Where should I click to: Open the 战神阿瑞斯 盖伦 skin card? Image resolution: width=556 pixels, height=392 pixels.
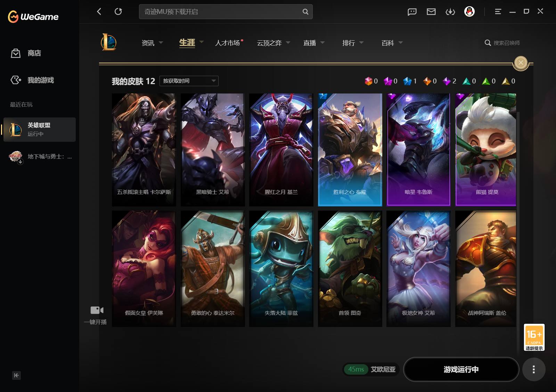pos(486,269)
